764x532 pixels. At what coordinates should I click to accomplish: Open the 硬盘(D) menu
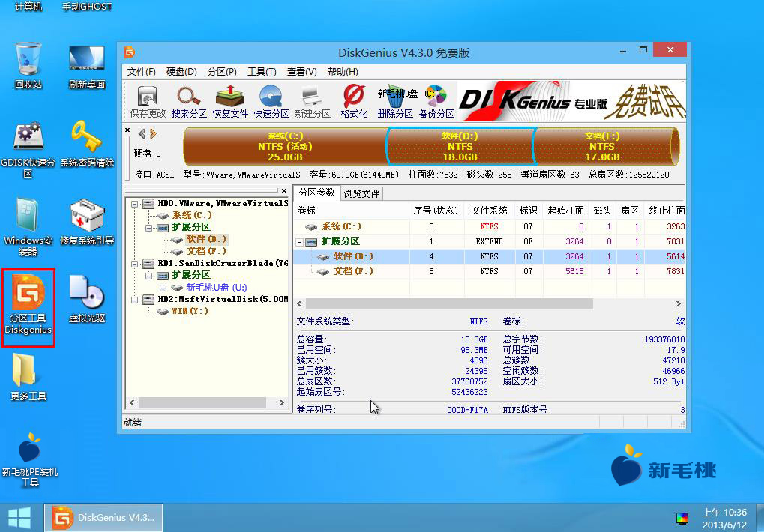tap(181, 71)
